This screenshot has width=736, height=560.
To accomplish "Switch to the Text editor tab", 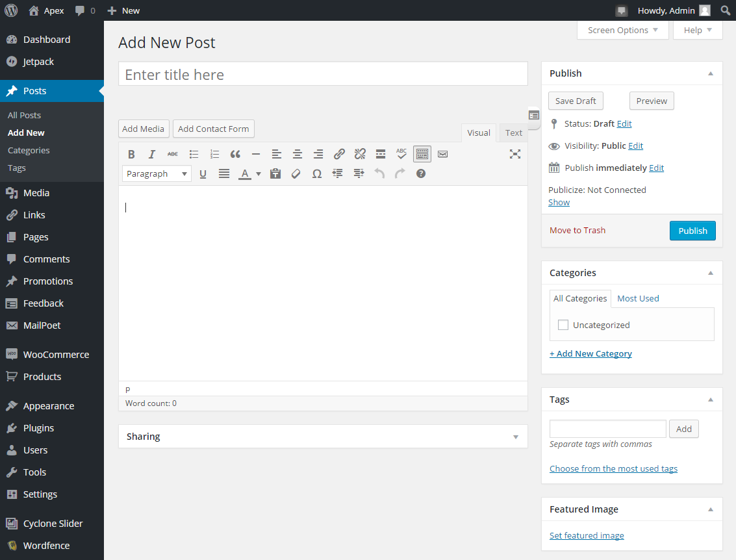I will point(513,133).
